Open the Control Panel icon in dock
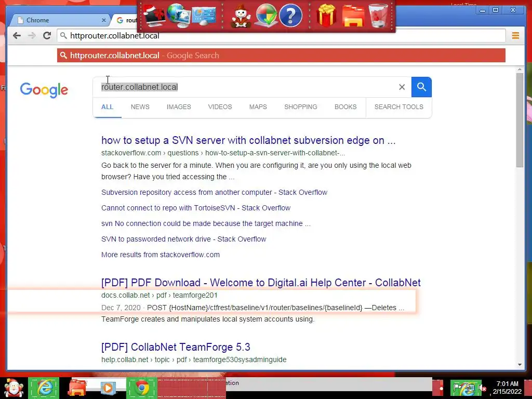 204,16
